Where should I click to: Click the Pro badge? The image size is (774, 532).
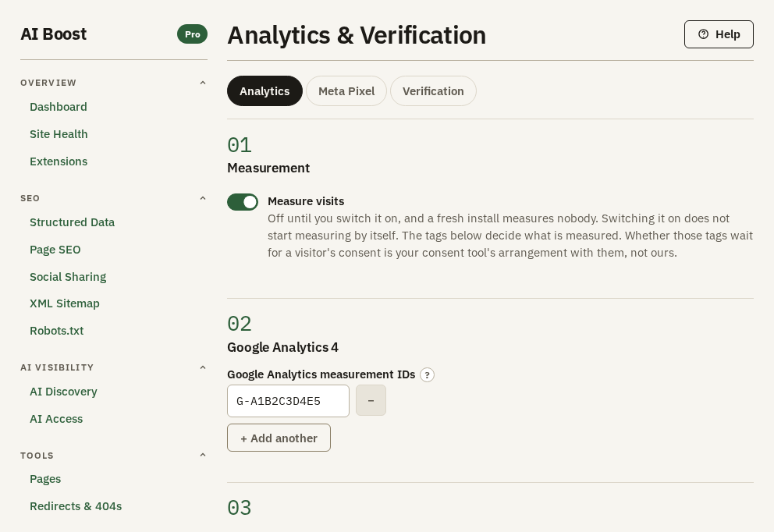point(193,34)
